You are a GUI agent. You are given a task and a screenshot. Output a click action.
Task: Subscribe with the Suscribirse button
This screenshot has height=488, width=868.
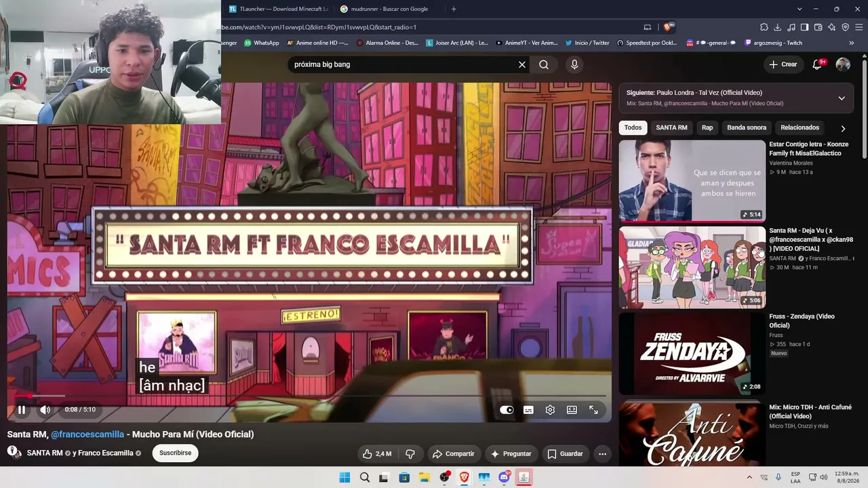(175, 453)
